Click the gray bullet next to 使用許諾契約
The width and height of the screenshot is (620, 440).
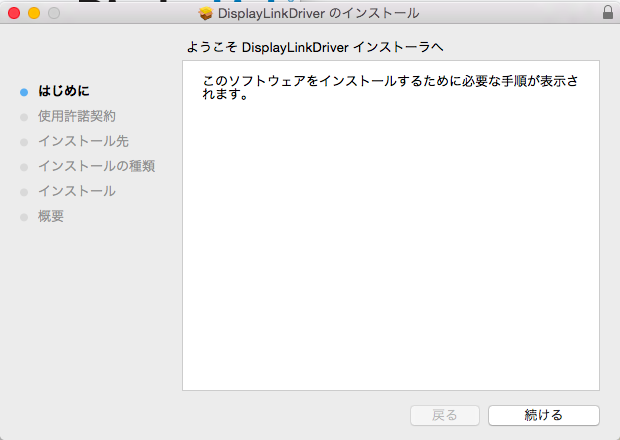point(24,117)
